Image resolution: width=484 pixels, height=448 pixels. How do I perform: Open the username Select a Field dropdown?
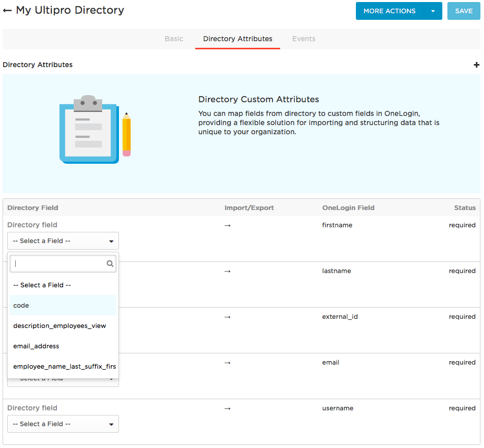(x=63, y=424)
